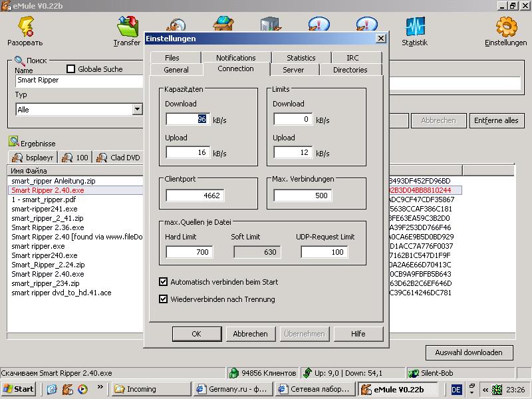Click the DE language indicator
The image size is (532, 399).
coord(456,389)
